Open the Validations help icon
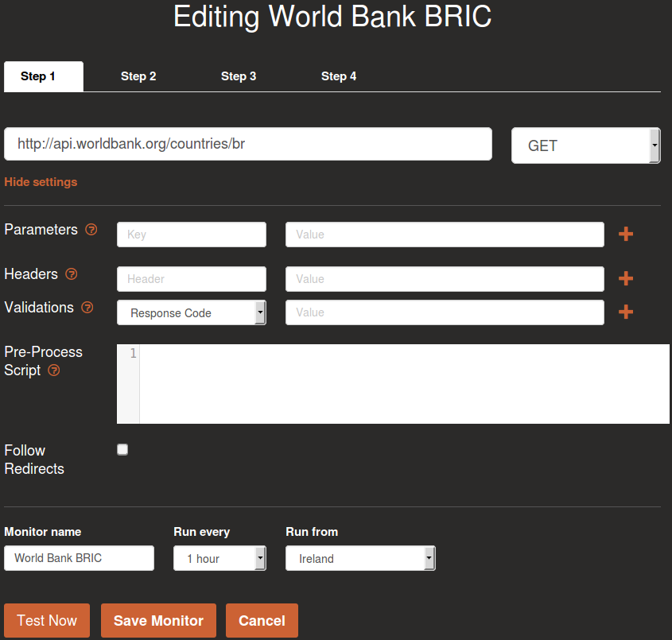Viewport: 672px width, 640px height. [87, 308]
